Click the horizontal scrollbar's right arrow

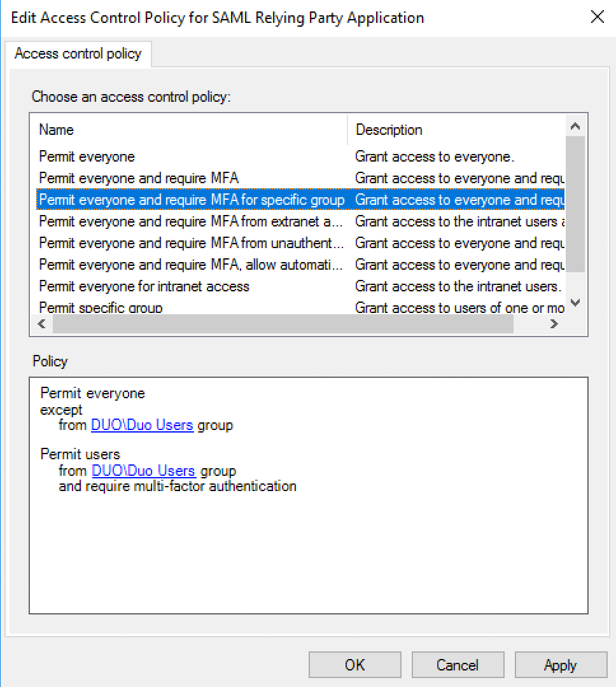(x=554, y=324)
